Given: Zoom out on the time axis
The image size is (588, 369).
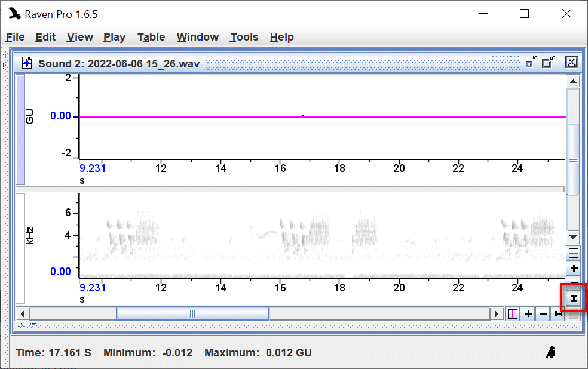Looking at the screenshot, I should pyautogui.click(x=543, y=313).
